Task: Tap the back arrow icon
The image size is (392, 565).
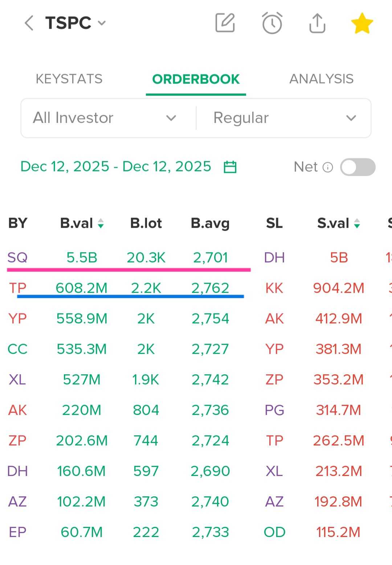Action: [29, 23]
